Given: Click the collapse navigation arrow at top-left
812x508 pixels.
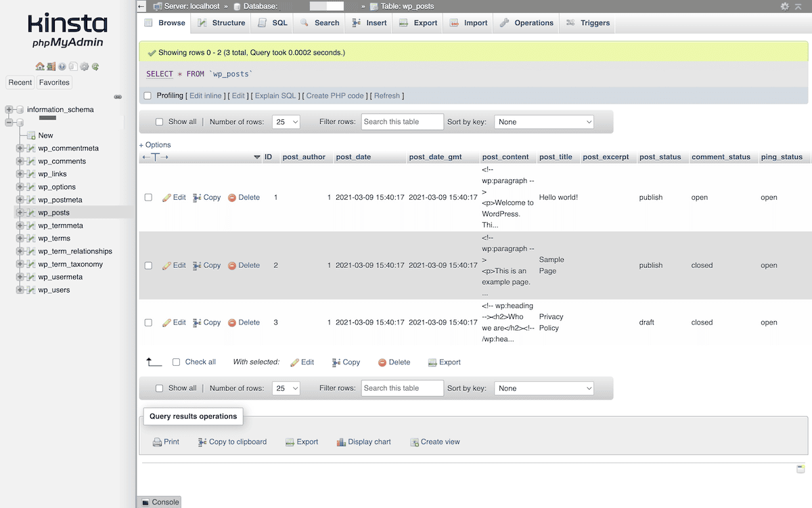Looking at the screenshot, I should coord(141,6).
